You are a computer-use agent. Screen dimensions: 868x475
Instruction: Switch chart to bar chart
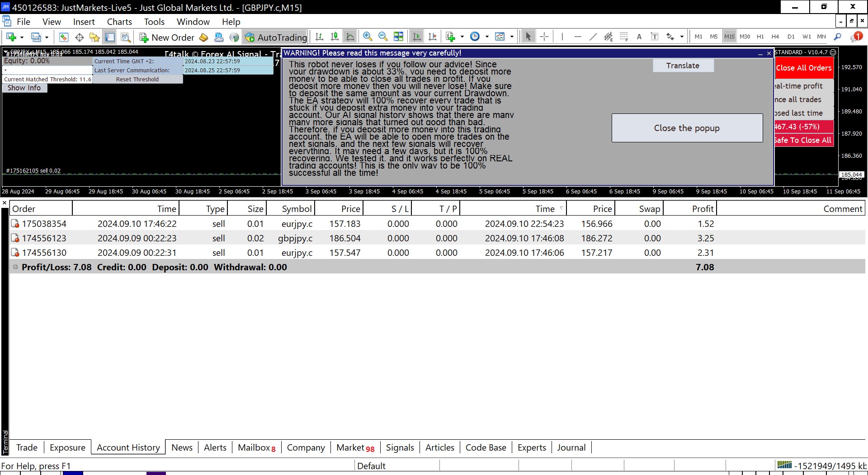click(x=319, y=37)
